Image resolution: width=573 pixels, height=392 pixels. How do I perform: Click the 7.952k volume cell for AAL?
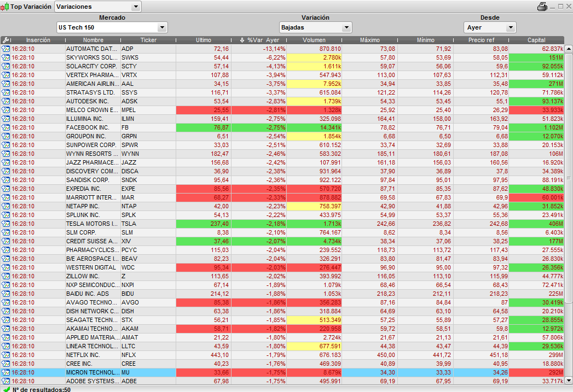(314, 84)
